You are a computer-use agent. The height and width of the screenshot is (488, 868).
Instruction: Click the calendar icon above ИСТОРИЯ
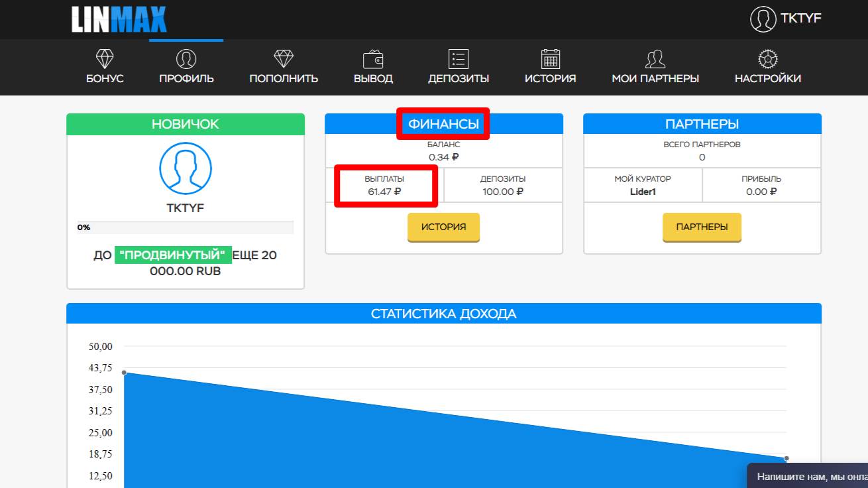tap(551, 59)
